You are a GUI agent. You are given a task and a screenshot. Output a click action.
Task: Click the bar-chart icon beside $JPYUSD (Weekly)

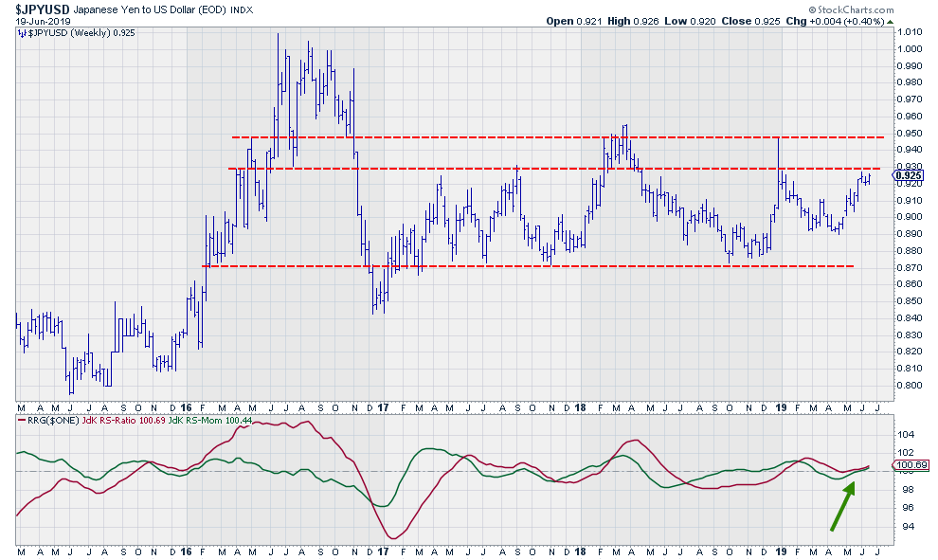point(21,33)
